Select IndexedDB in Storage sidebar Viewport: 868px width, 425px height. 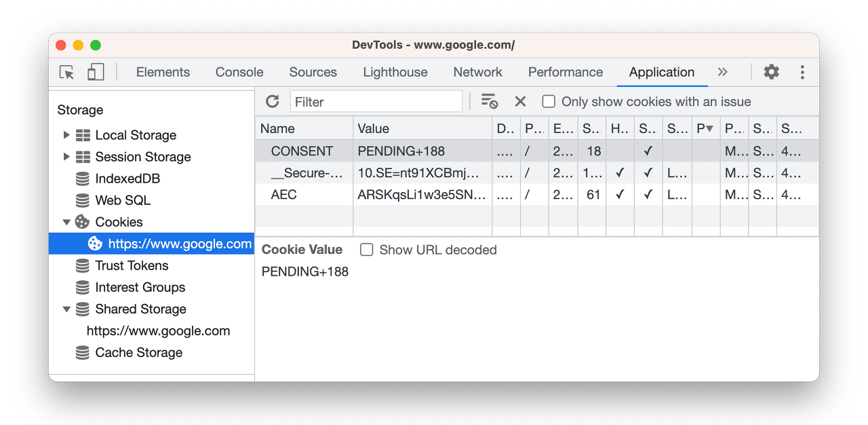pos(127,179)
